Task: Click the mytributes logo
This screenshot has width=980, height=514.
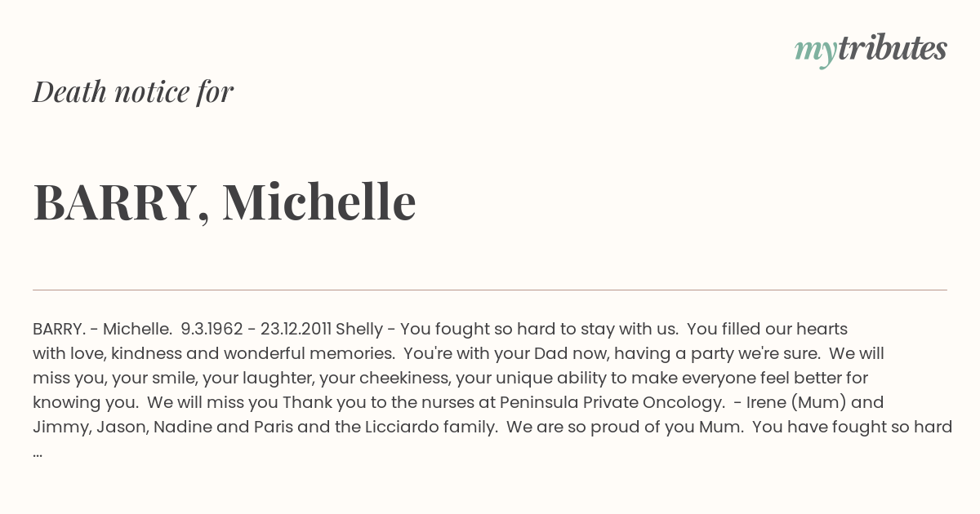Action: [x=871, y=50]
